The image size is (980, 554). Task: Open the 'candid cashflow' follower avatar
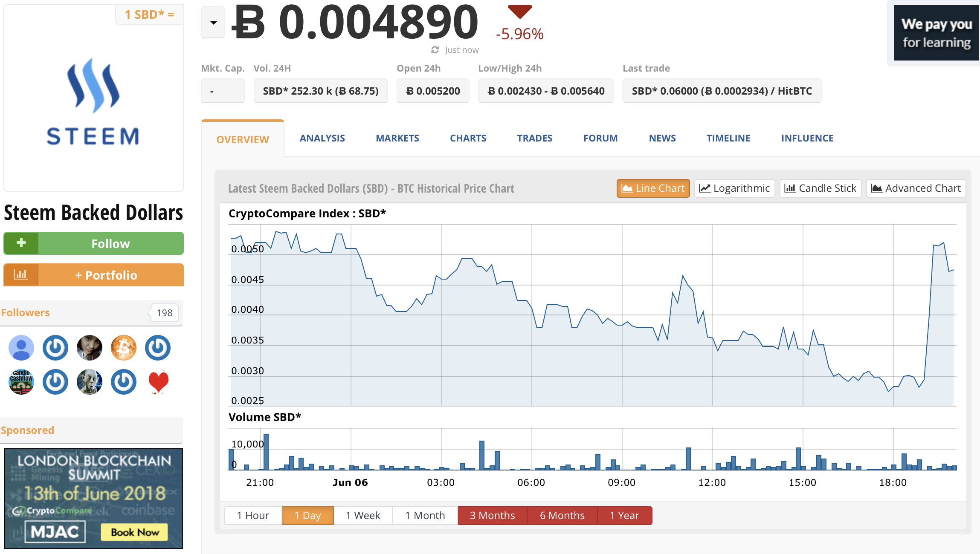click(21, 382)
